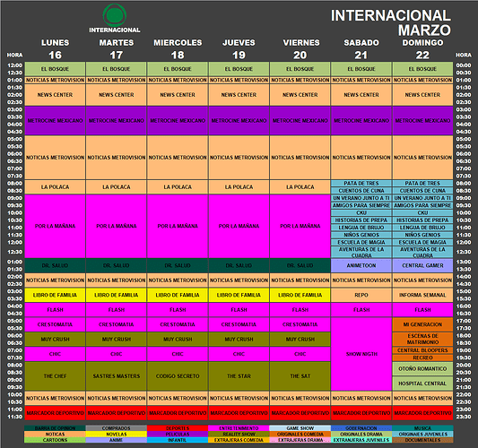Select the JUEVES 19 day header
This screenshot has width=478, height=448.
point(239,49)
